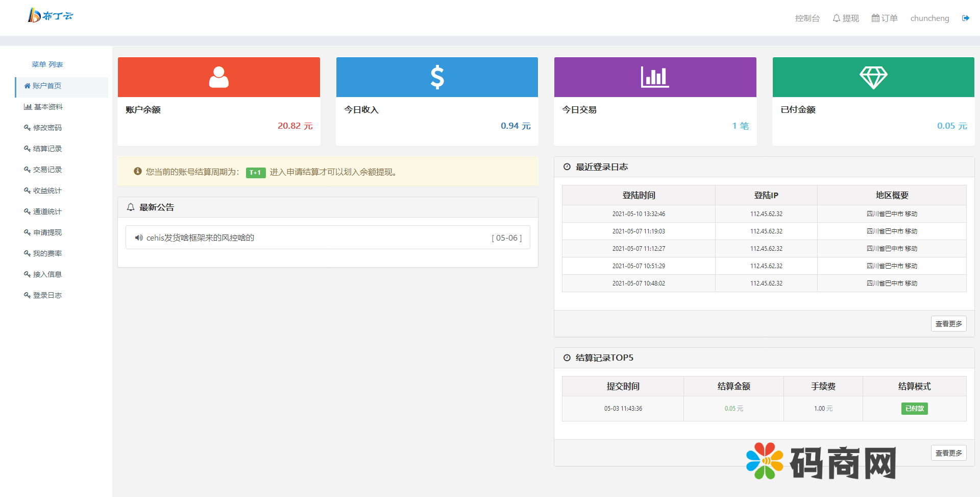Screen dimensions: 980x497
Task: Open 修改密码 in the sidebar
Action: coord(47,128)
